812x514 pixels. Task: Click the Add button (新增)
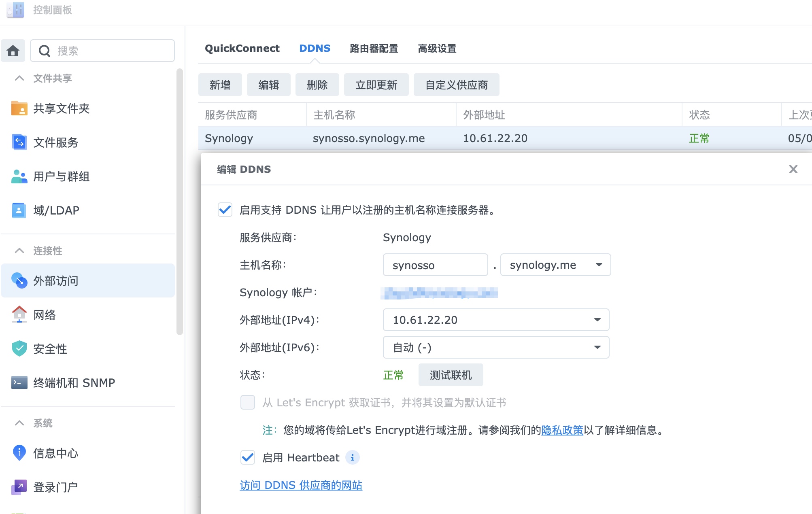[x=220, y=85]
